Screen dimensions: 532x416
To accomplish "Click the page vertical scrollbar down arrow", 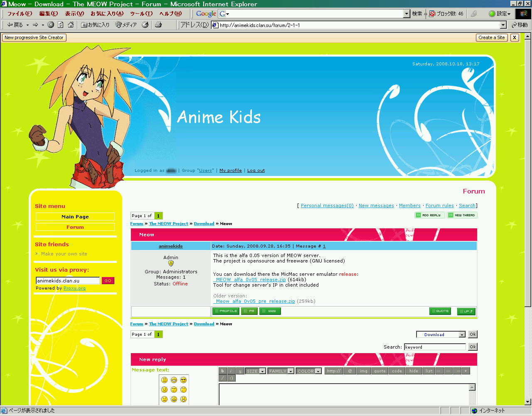I will coord(528,402).
